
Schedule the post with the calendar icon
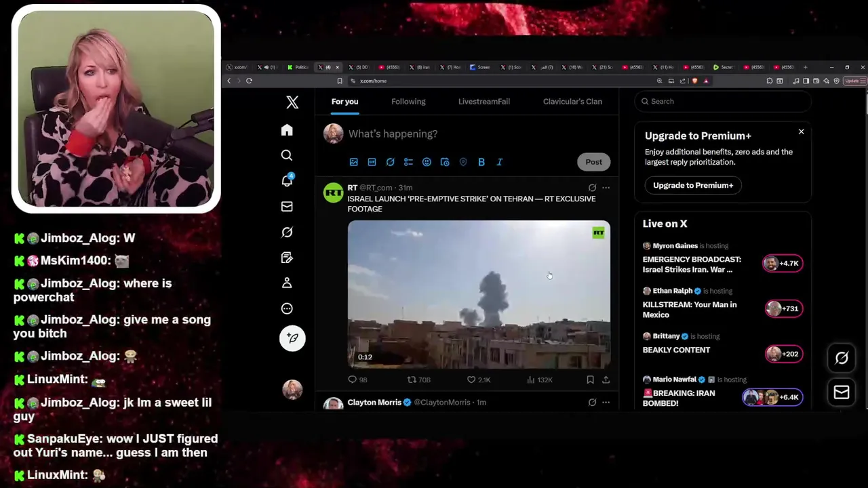tap(445, 162)
